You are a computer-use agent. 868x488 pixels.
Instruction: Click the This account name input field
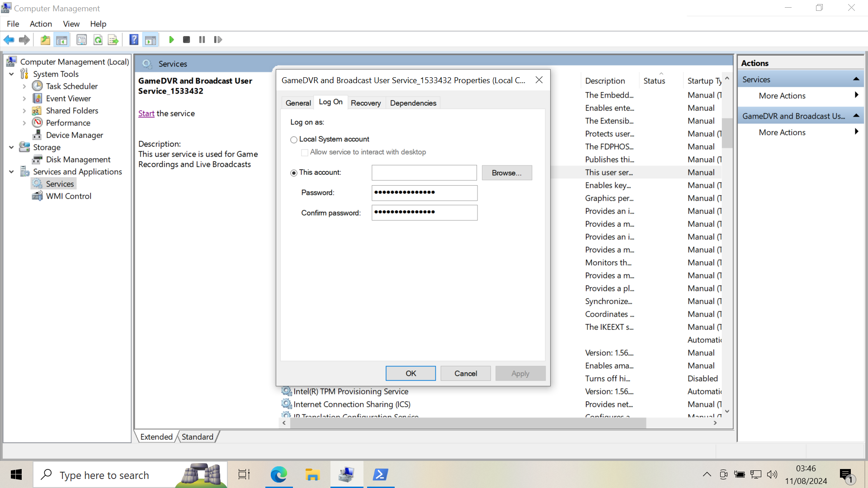(424, 173)
